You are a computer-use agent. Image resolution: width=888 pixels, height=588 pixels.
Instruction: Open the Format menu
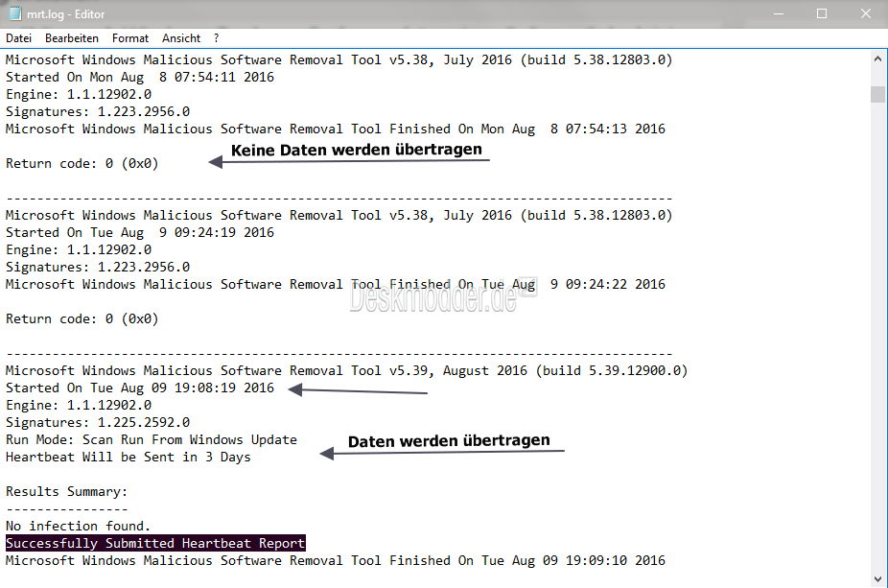point(130,38)
